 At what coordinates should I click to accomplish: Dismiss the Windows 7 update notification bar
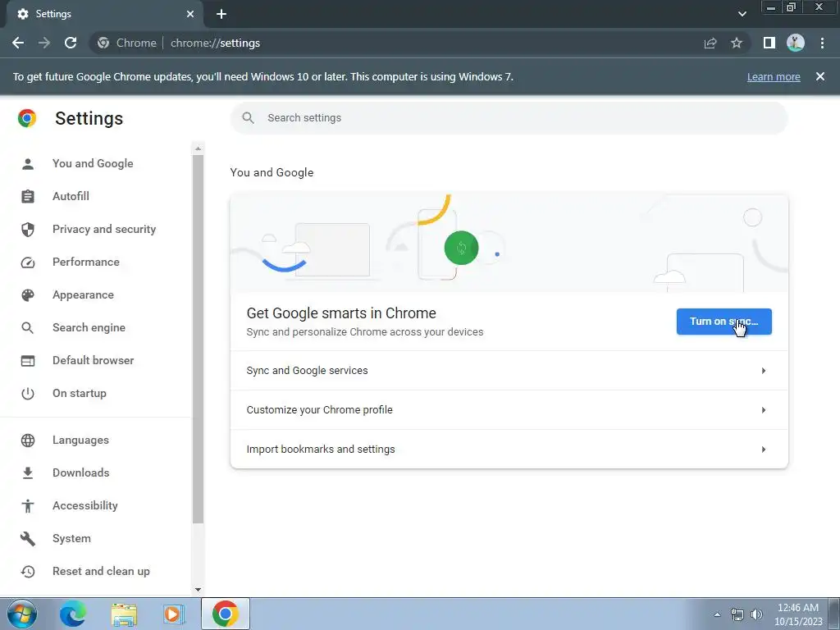pyautogui.click(x=819, y=76)
